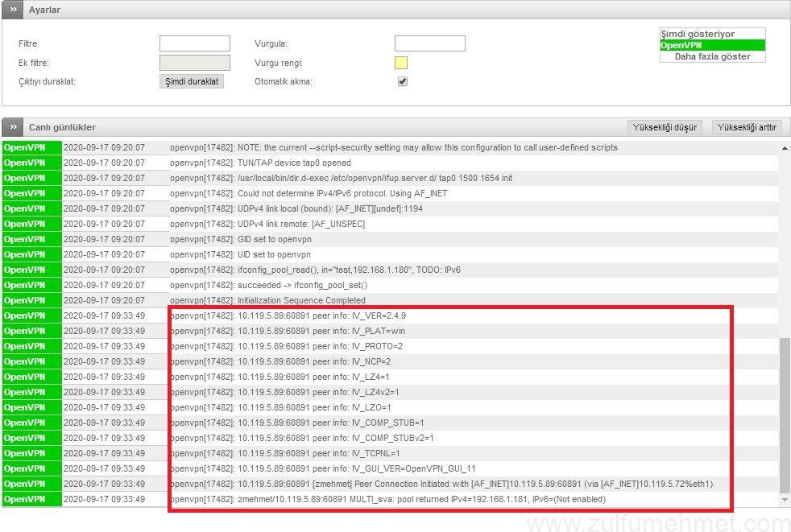This screenshot has width=791, height=532.
Task: Select log line 'IV_COMP_STUBv2=1'
Action: coord(389,438)
